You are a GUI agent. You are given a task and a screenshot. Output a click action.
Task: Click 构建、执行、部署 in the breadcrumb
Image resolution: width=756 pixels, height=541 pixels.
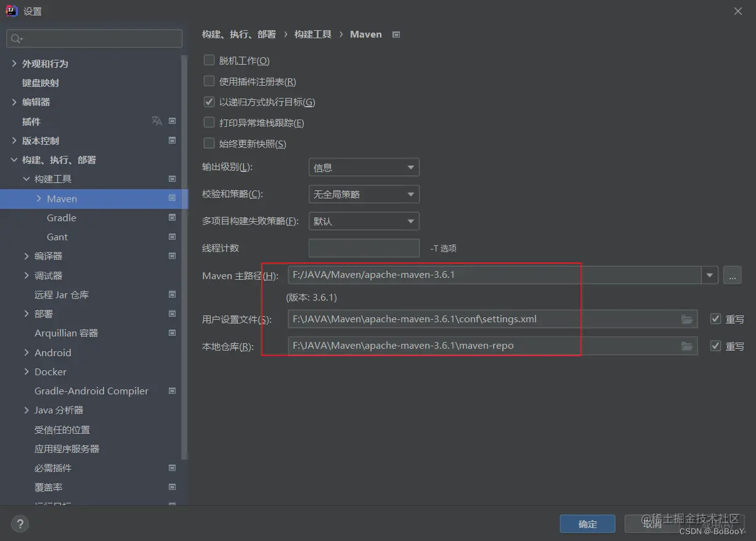239,35
